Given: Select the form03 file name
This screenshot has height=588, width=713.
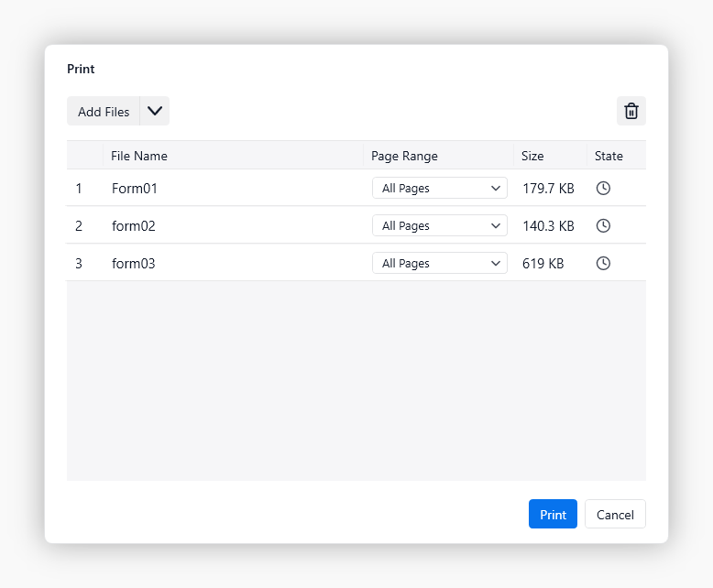Looking at the screenshot, I should point(134,263).
